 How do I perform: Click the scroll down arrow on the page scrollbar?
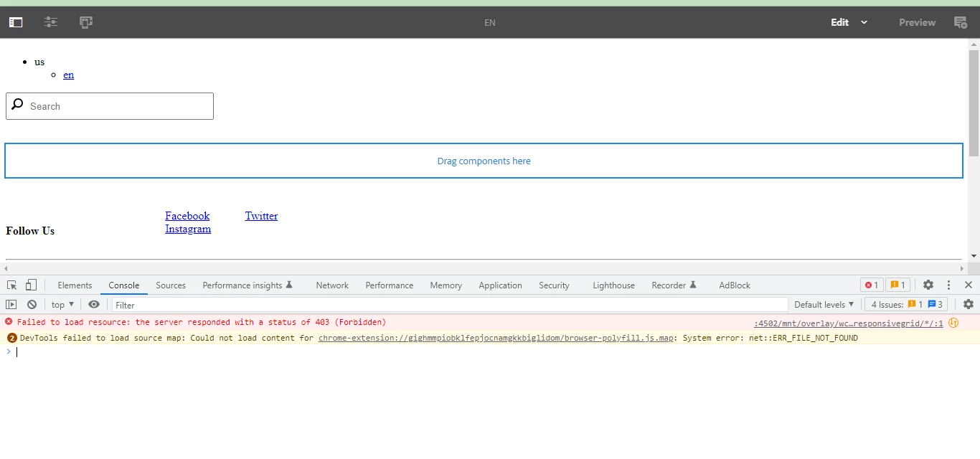(974, 256)
